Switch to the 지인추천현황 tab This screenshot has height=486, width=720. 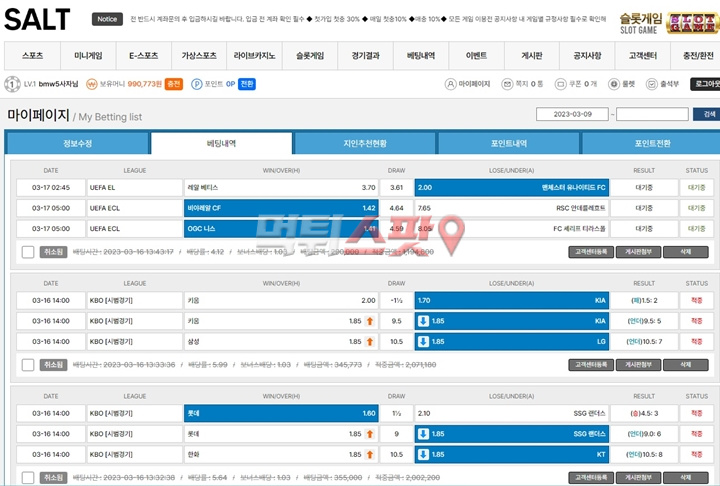coord(365,144)
